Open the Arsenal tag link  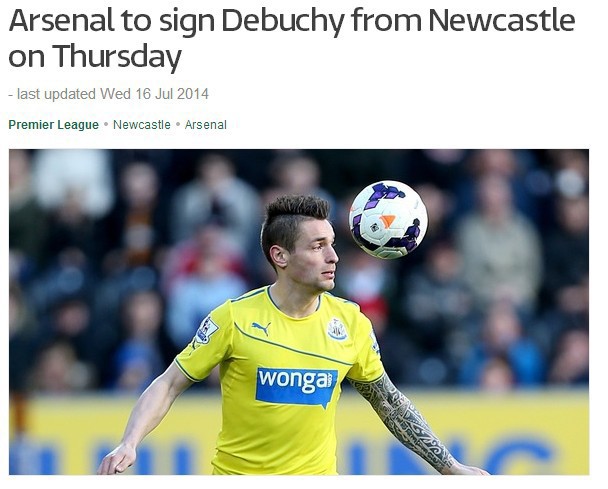(206, 125)
